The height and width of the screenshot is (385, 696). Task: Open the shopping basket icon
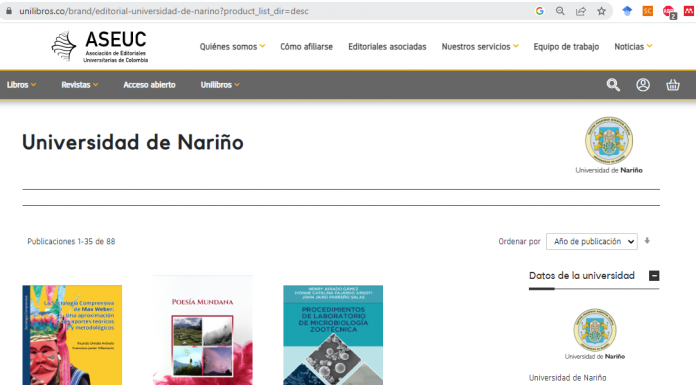[672, 85]
